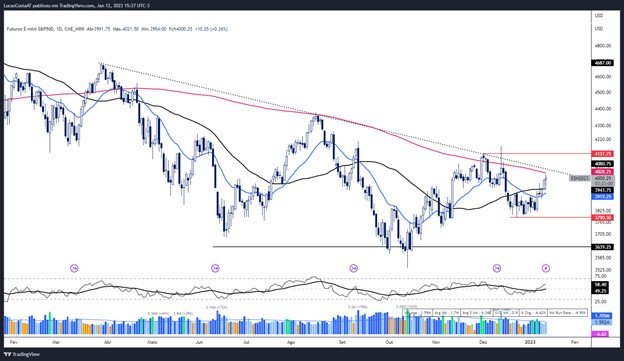Click the Ago label on time axis

tap(291, 342)
